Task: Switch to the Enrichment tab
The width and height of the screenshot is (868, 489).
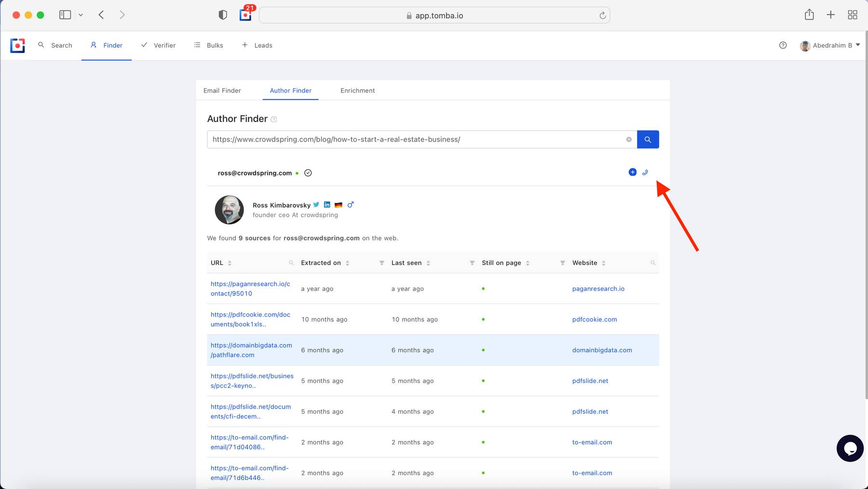Action: pyautogui.click(x=357, y=91)
